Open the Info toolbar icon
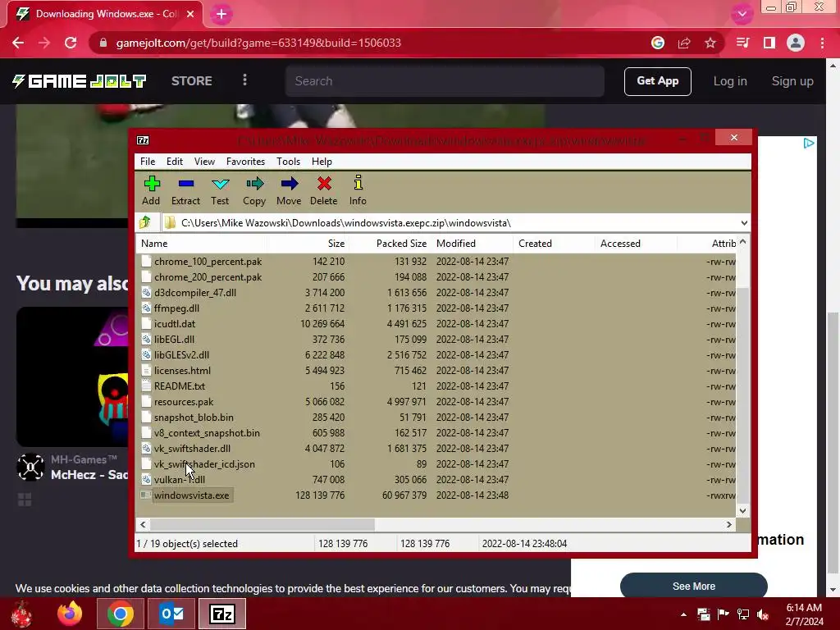 pos(358,190)
